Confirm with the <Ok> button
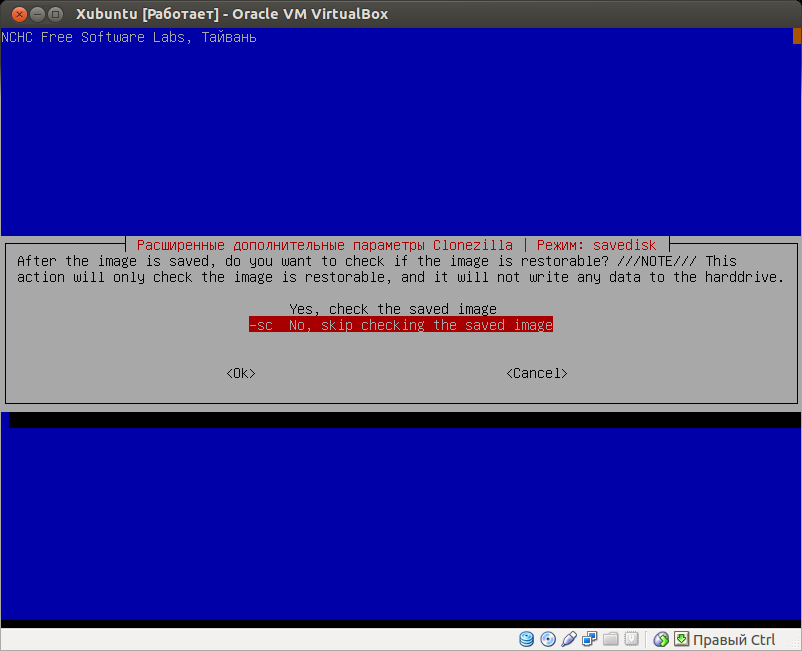The image size is (802, 651). (x=240, y=373)
